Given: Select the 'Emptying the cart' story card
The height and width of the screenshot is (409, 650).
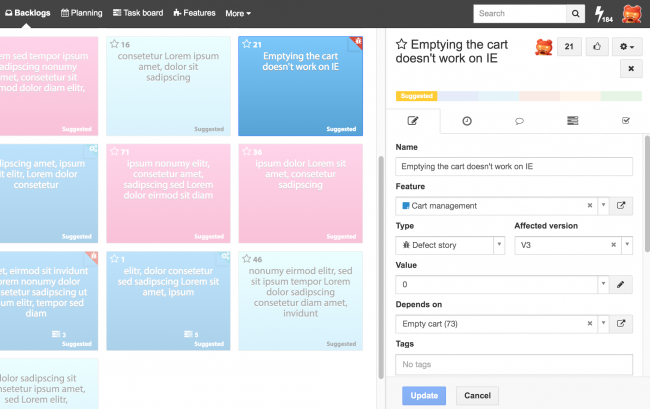Looking at the screenshot, I should point(301,86).
